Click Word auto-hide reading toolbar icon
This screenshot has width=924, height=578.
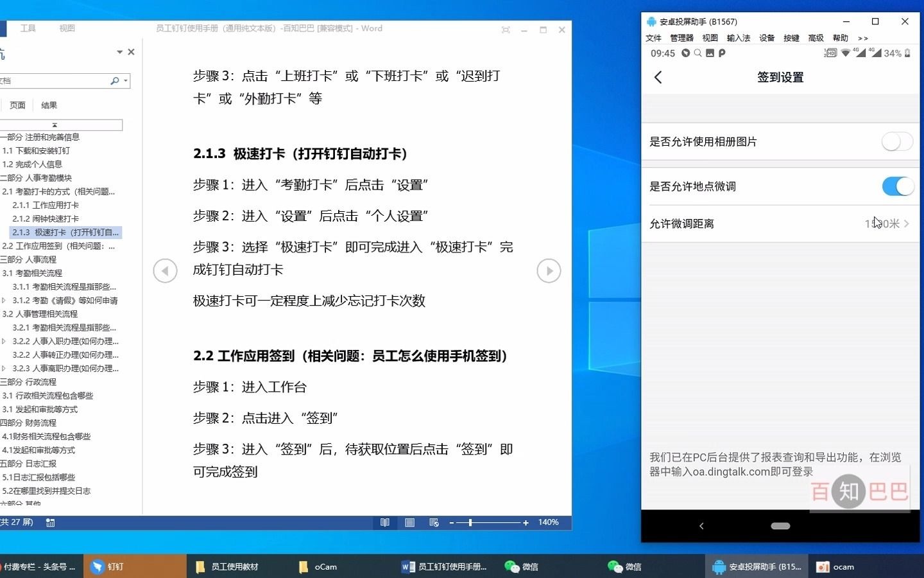coord(506,30)
